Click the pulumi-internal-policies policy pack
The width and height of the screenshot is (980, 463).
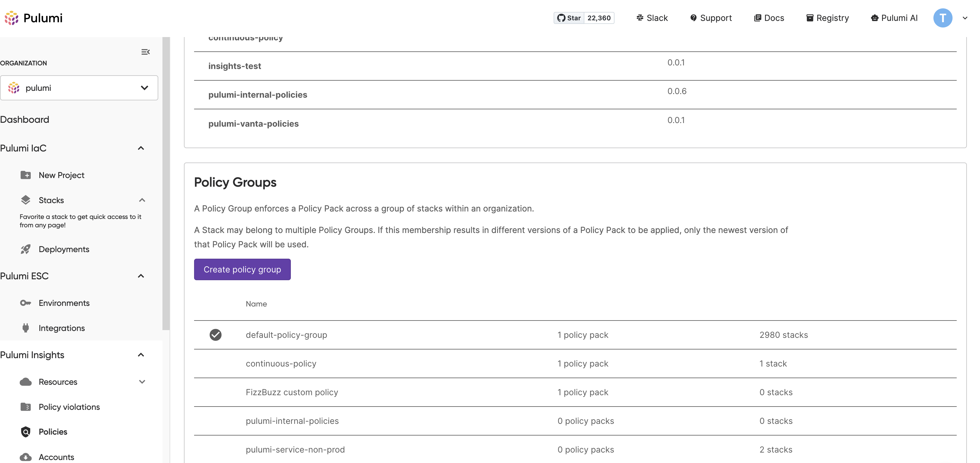coord(258,95)
